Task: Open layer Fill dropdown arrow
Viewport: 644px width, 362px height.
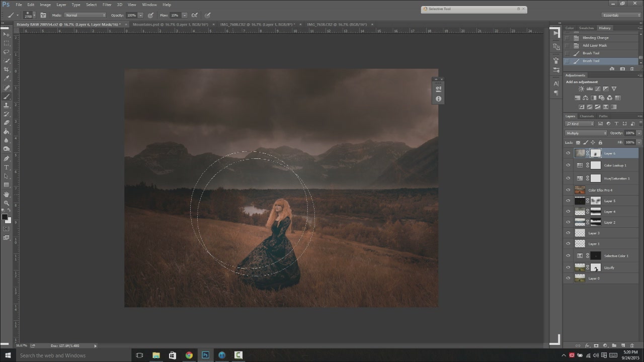Action: pos(639,142)
